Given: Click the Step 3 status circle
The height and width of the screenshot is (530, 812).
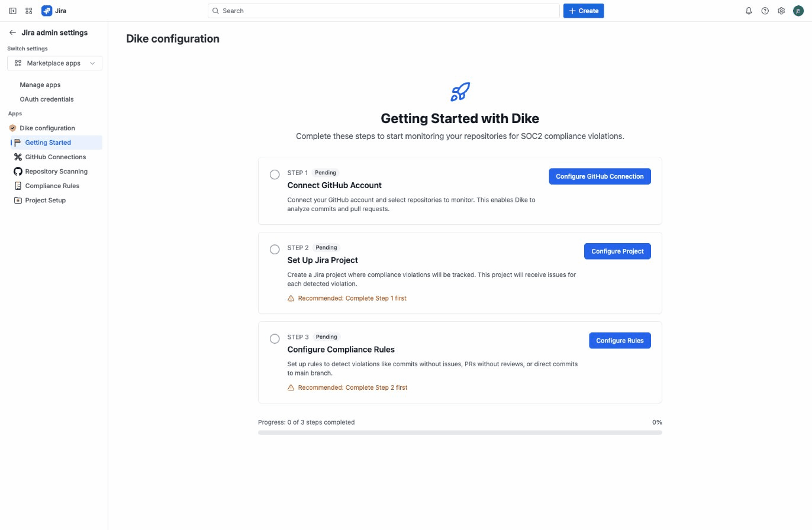Looking at the screenshot, I should 275,338.
